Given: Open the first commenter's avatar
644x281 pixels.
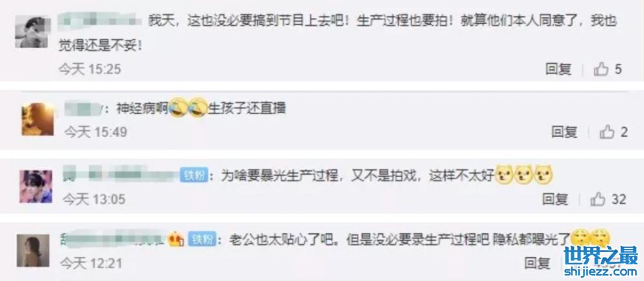Looking at the screenshot, I should click(x=32, y=32).
